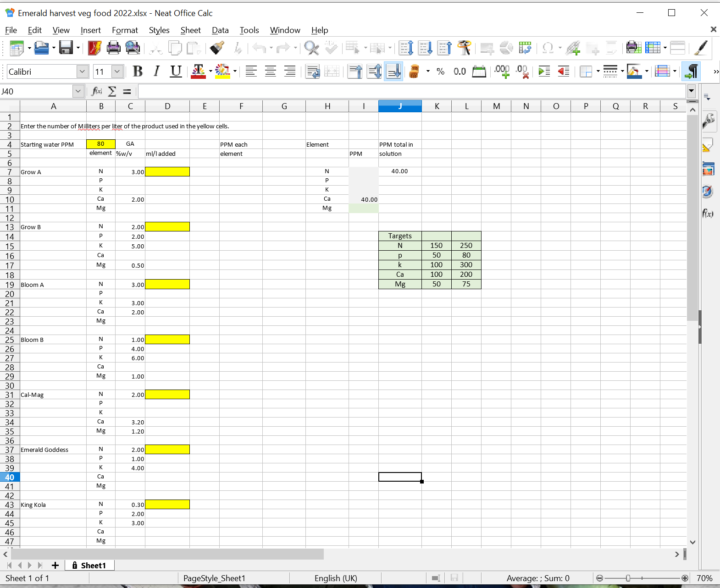This screenshot has width=720, height=588.
Task: Apply Bold formatting
Action: click(x=138, y=71)
